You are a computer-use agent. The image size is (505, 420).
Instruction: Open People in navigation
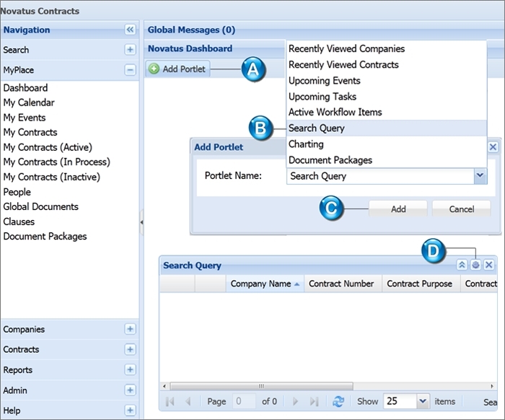click(17, 192)
